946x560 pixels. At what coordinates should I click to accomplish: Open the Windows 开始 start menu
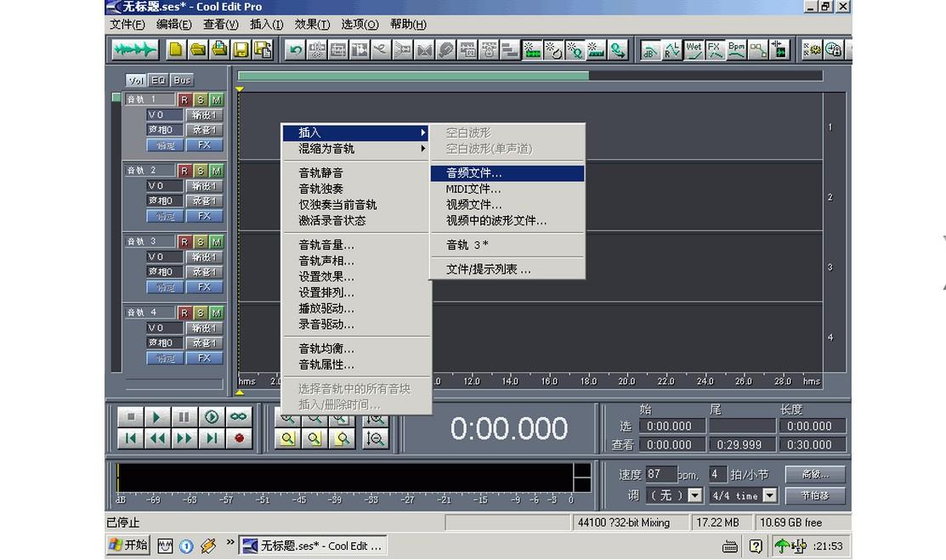coord(127,546)
